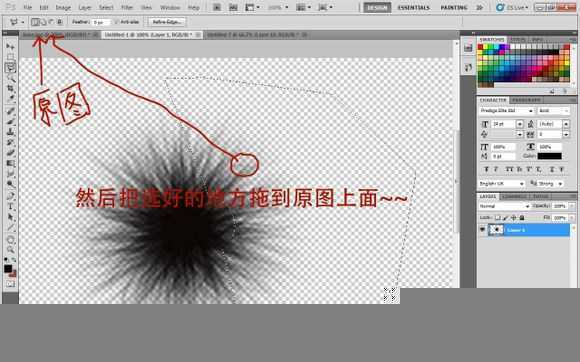Pick the red swatch in Swatches panel
The width and height of the screenshot is (580, 362).
[480, 47]
